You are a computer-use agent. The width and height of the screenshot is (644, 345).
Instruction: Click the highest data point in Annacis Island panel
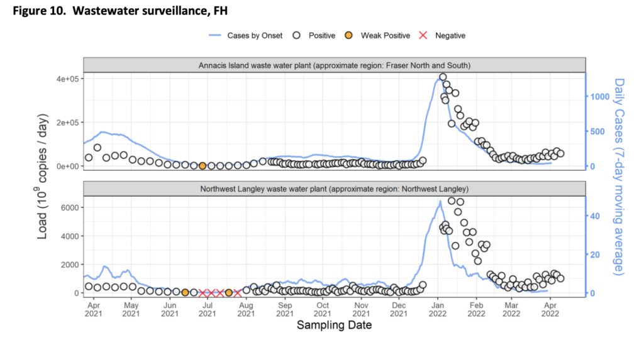click(443, 77)
